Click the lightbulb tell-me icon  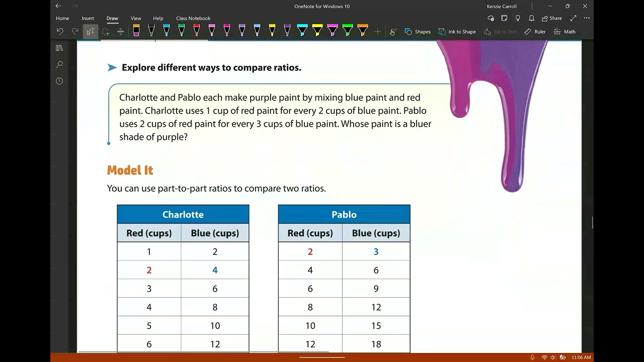[x=518, y=19]
